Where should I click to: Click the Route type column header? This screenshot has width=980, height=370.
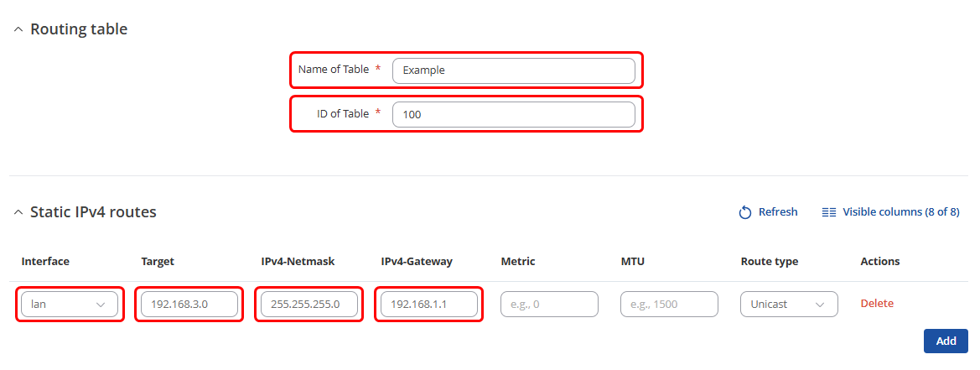click(x=770, y=262)
